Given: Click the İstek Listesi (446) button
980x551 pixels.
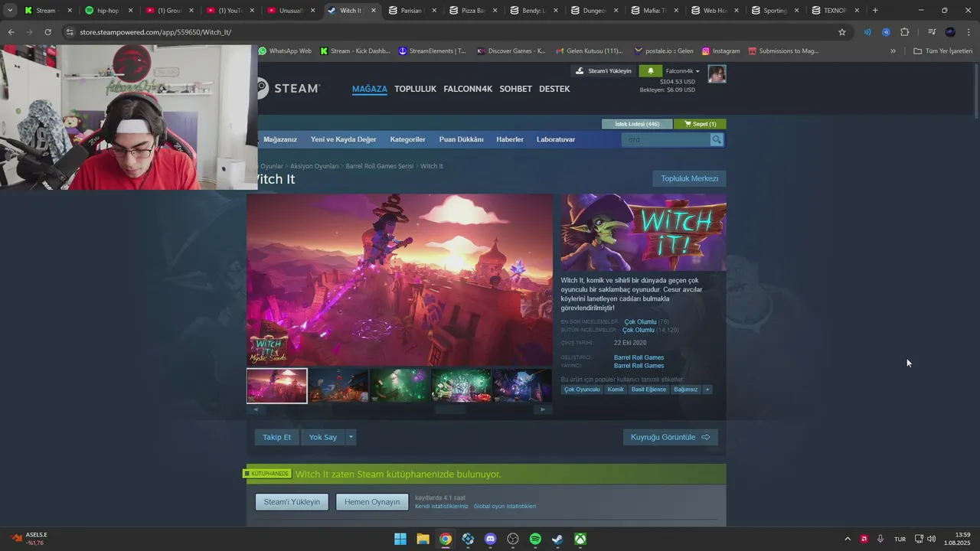Looking at the screenshot, I should pyautogui.click(x=637, y=124).
